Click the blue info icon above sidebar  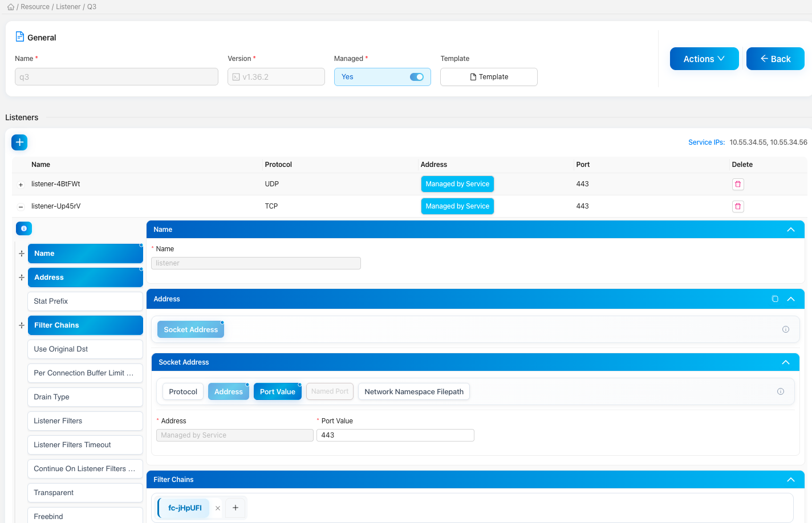24,228
